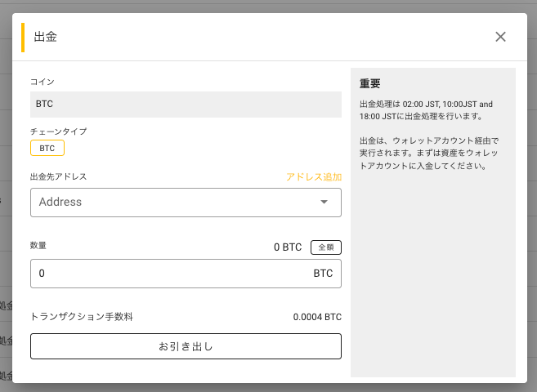Click the BTC coin field
Screen dimensions: 537x392
click(x=186, y=105)
